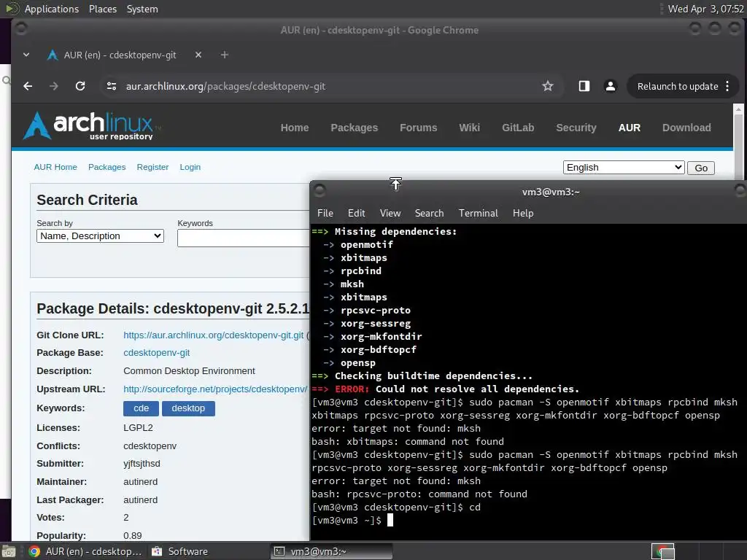Open AUR in Arch navigation
The height and width of the screenshot is (560, 747).
pyautogui.click(x=630, y=128)
